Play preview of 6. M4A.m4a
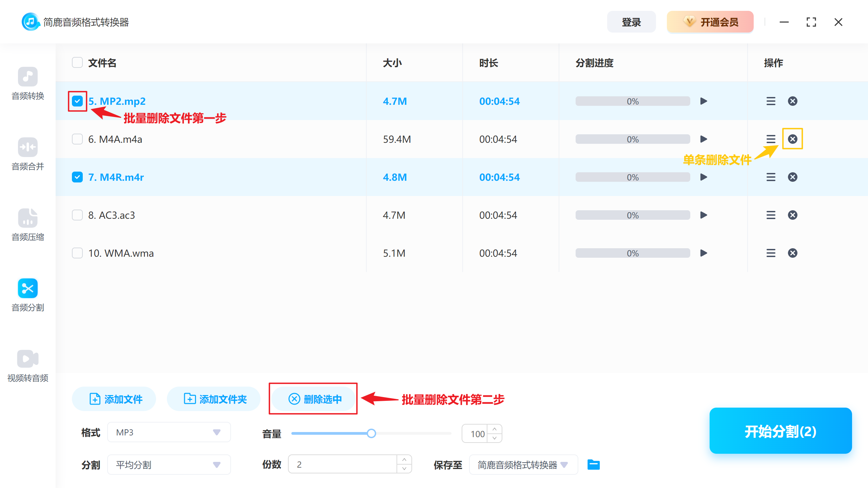 coord(703,139)
